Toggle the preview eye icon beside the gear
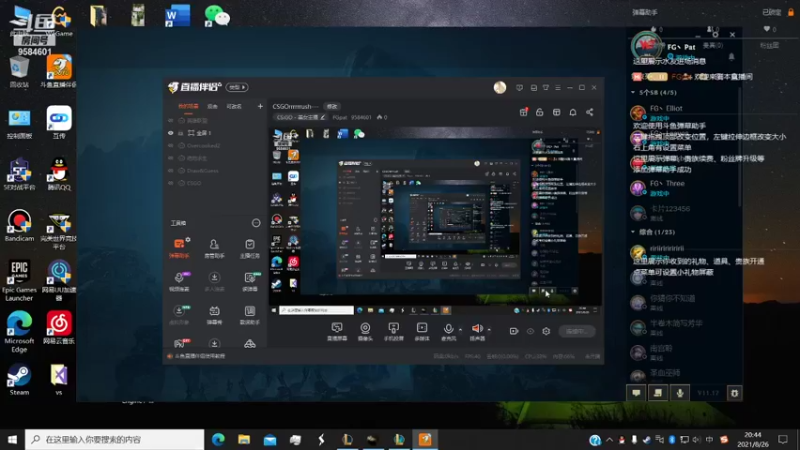Image resolution: width=800 pixels, height=450 pixels. [x=530, y=331]
